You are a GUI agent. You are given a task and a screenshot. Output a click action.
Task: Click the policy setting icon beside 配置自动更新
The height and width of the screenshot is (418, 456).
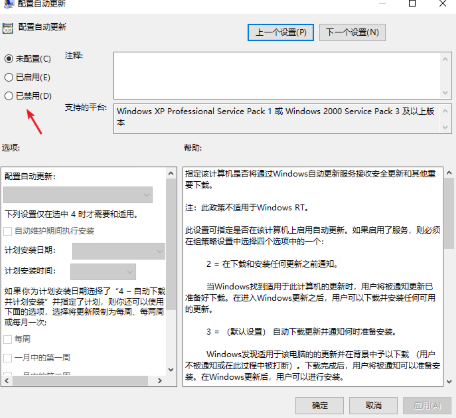coord(8,28)
